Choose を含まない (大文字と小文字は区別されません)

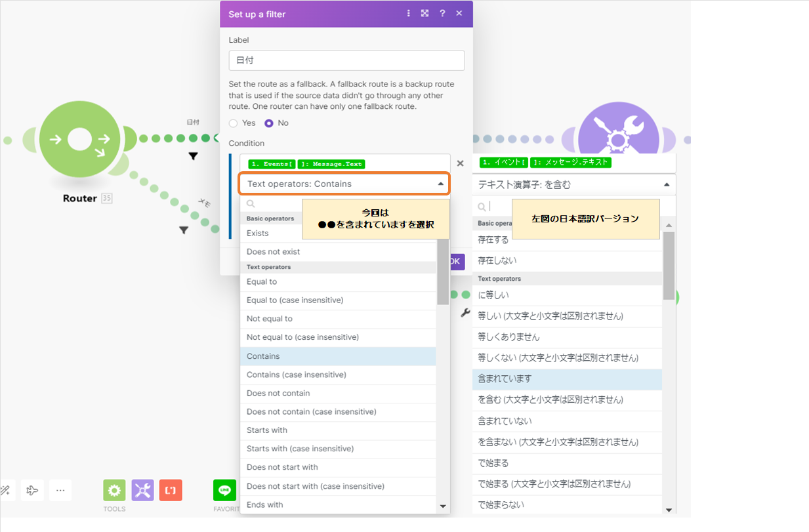[x=567, y=442]
